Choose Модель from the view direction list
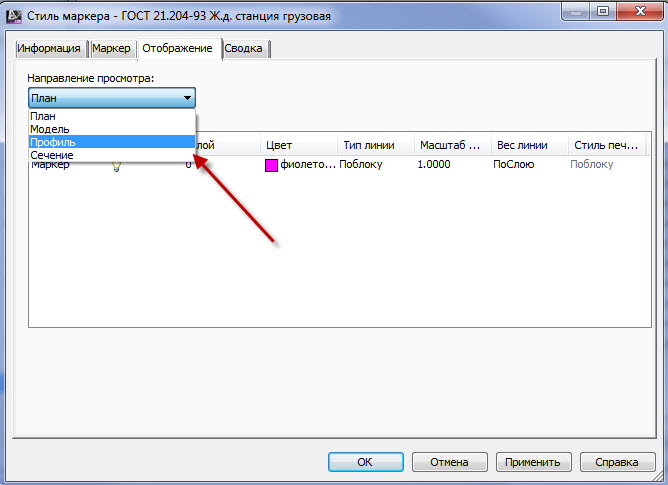The height and width of the screenshot is (485, 668). pyautogui.click(x=112, y=129)
